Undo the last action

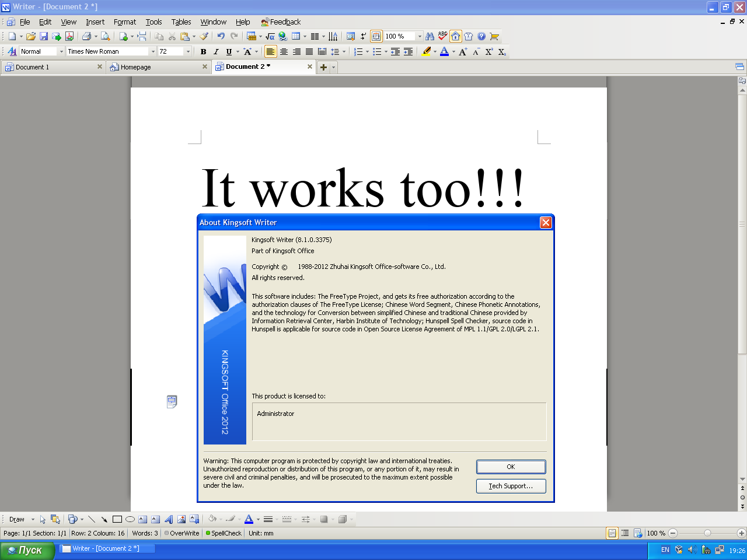tap(221, 36)
